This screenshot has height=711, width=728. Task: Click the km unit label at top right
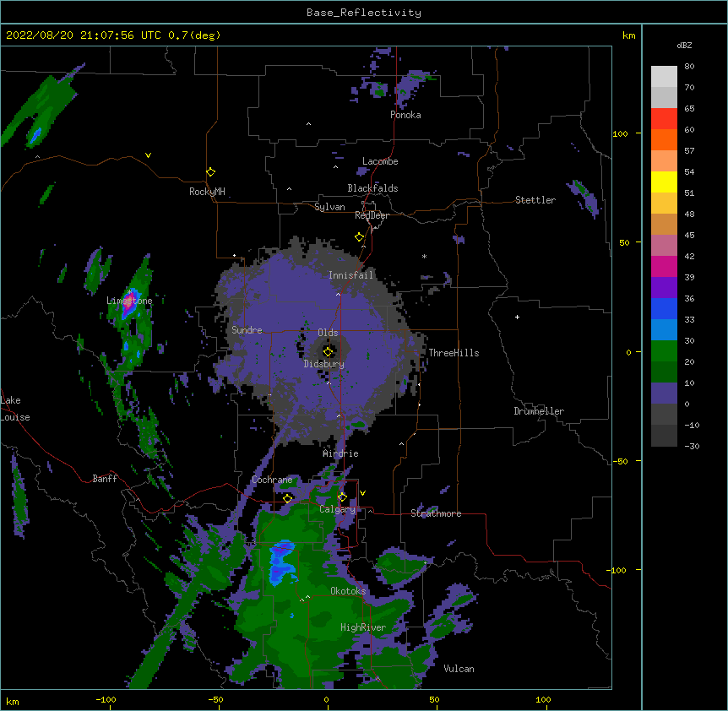click(629, 35)
